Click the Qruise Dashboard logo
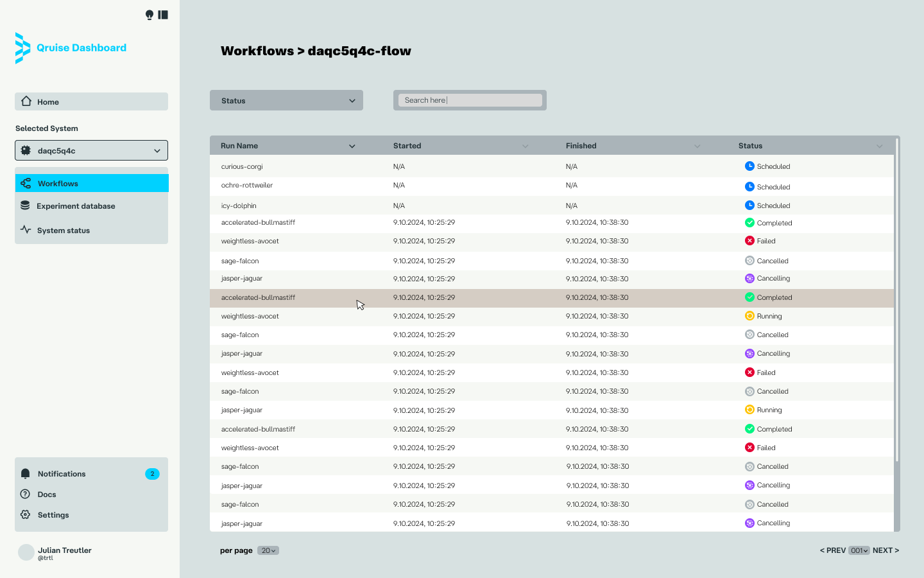Screen dimensions: 924x578 71,48
